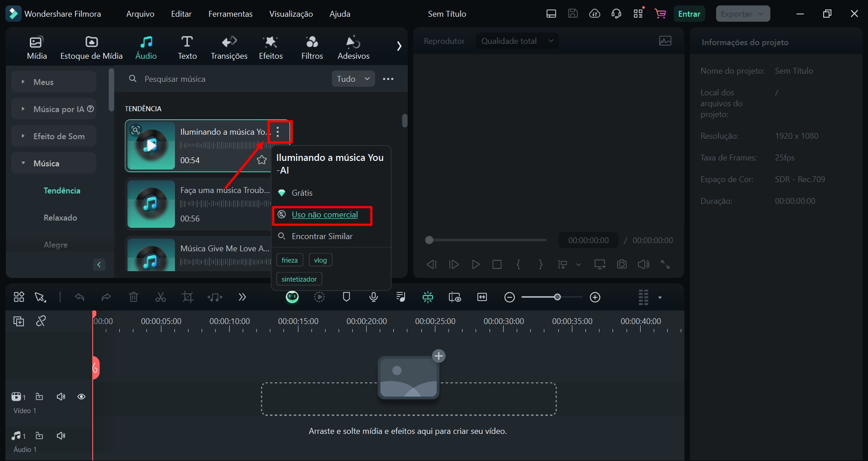Click the sintetizador tag
Screen dimensions: 868x461
299,279
